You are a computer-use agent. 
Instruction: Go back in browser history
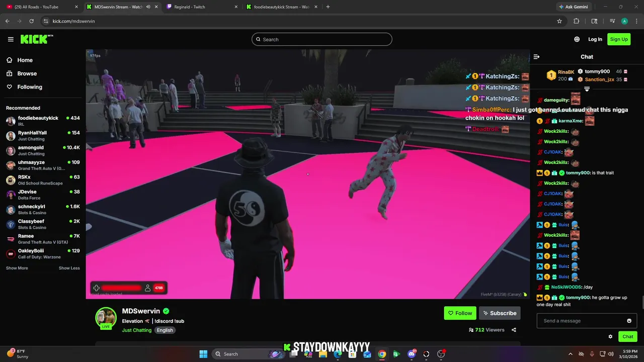coord(7,21)
